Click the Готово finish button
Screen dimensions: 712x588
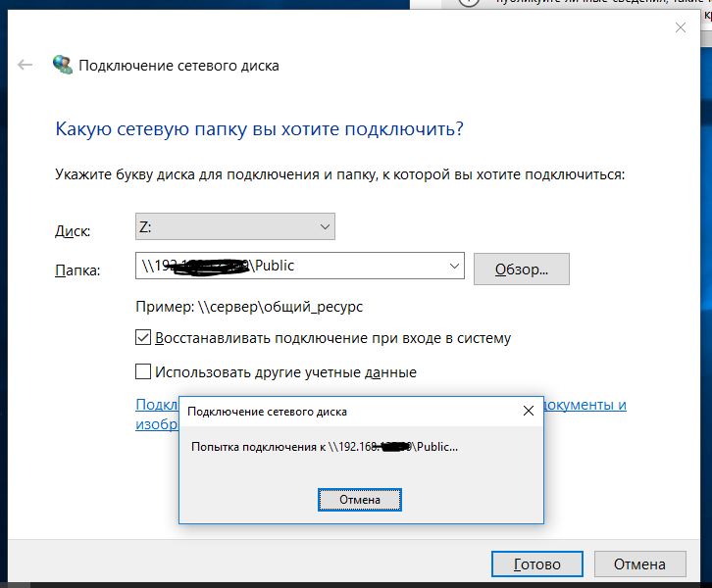(537, 563)
